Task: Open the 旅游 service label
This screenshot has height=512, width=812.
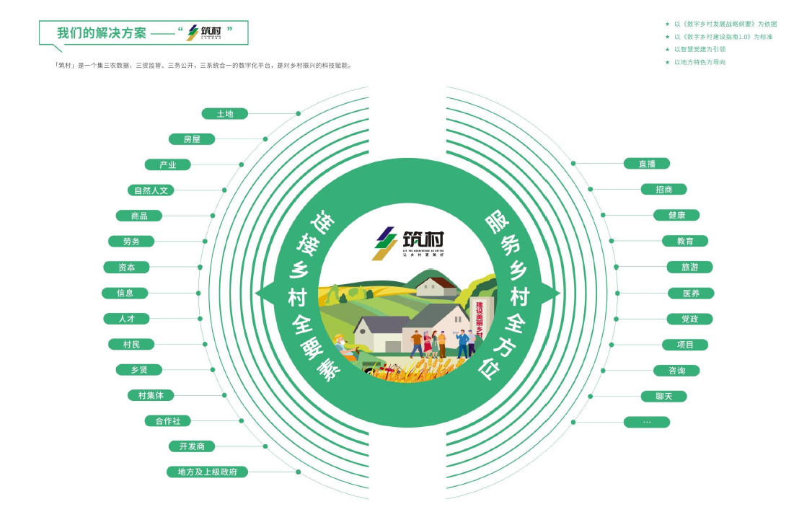Action: tap(689, 268)
